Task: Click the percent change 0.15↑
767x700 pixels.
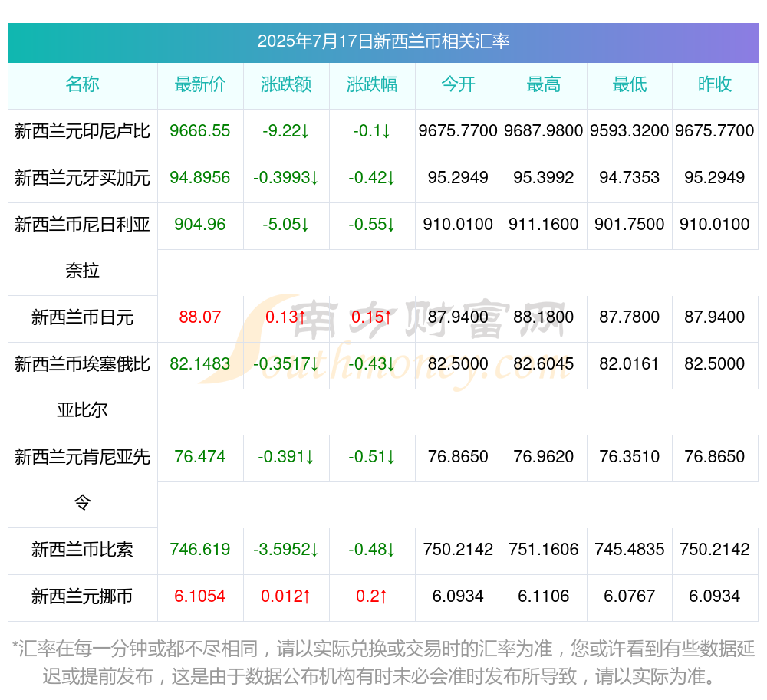Action: pos(372,317)
